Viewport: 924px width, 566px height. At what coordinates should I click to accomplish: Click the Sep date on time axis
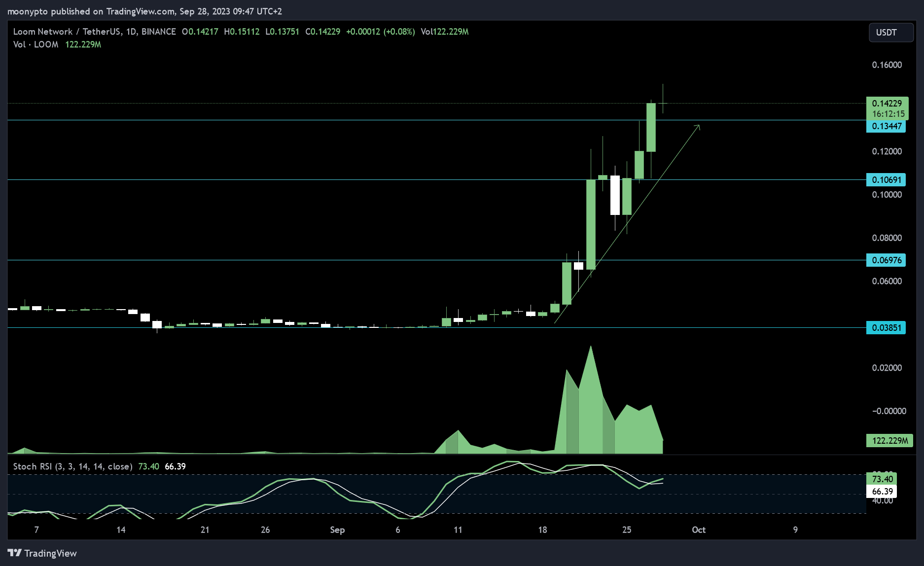(x=337, y=530)
